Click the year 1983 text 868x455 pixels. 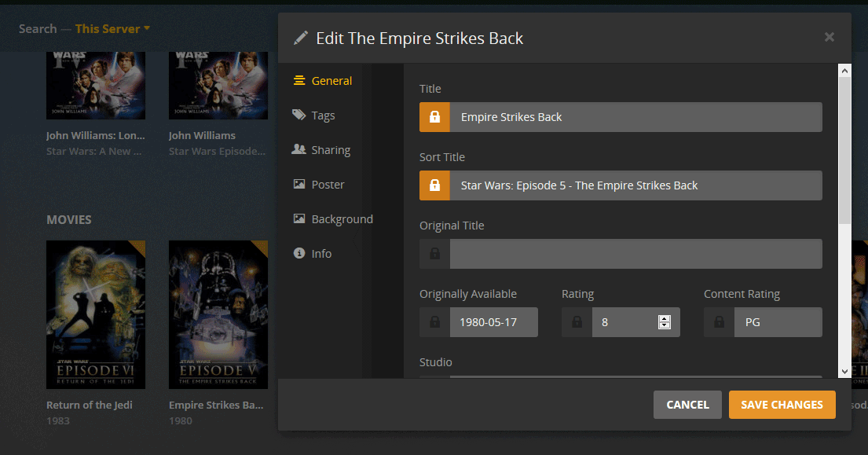pos(58,420)
